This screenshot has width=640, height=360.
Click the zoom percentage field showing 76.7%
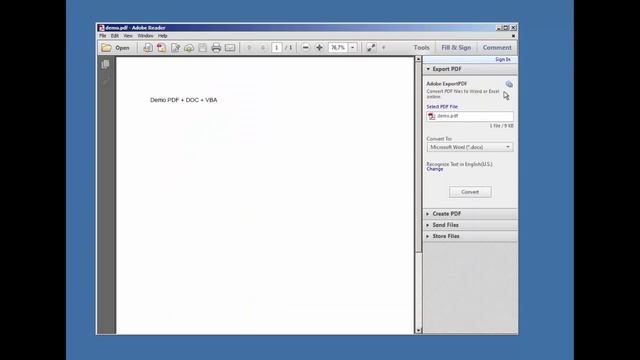(x=338, y=48)
